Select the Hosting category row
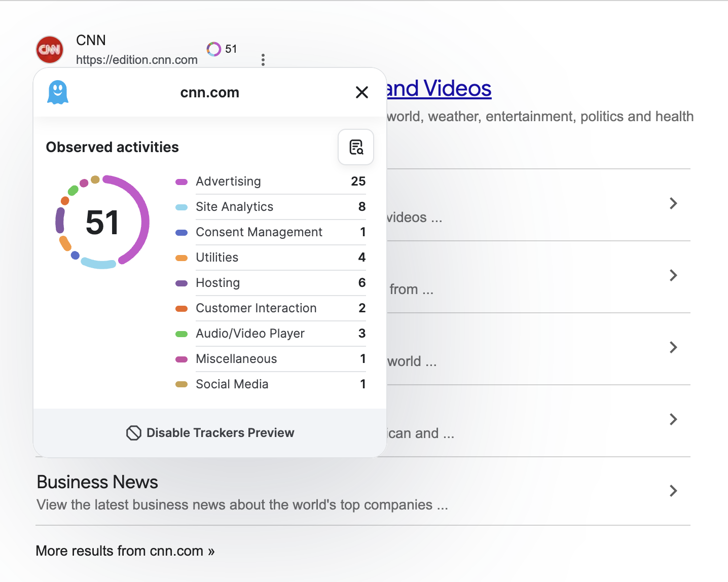Screen dimensions: 728x582 271,283
